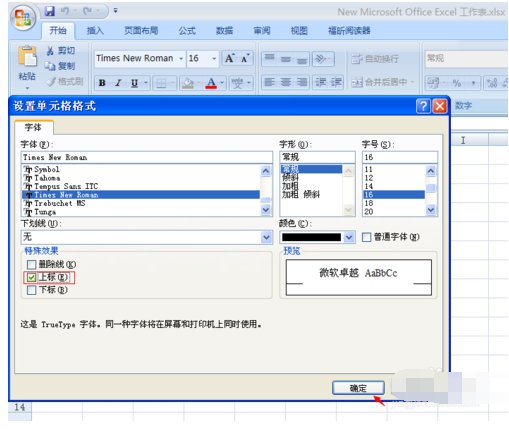Click the 字体 font name input field
The image size is (509, 433).
tap(147, 157)
